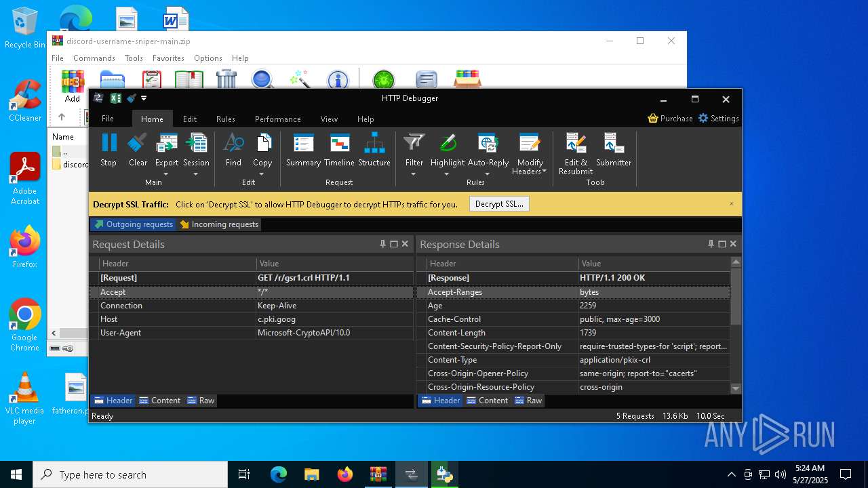868x488 pixels.
Task: Dismiss the Decrypt SSL Traffic banner
Action: click(x=732, y=204)
